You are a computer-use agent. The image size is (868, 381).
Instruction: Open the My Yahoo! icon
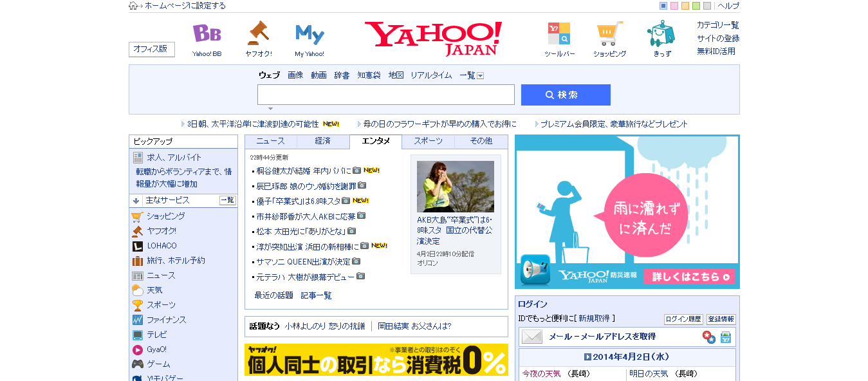(x=309, y=33)
